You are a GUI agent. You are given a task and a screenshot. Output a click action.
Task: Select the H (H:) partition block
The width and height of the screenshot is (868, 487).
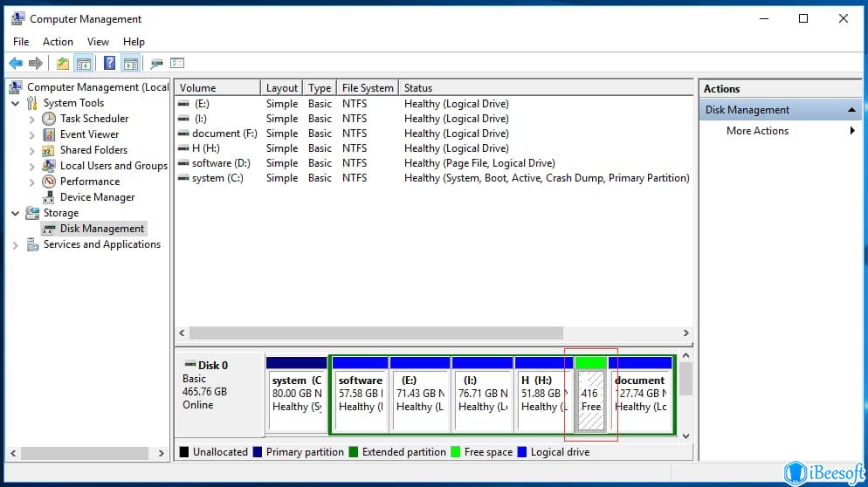tap(543, 394)
